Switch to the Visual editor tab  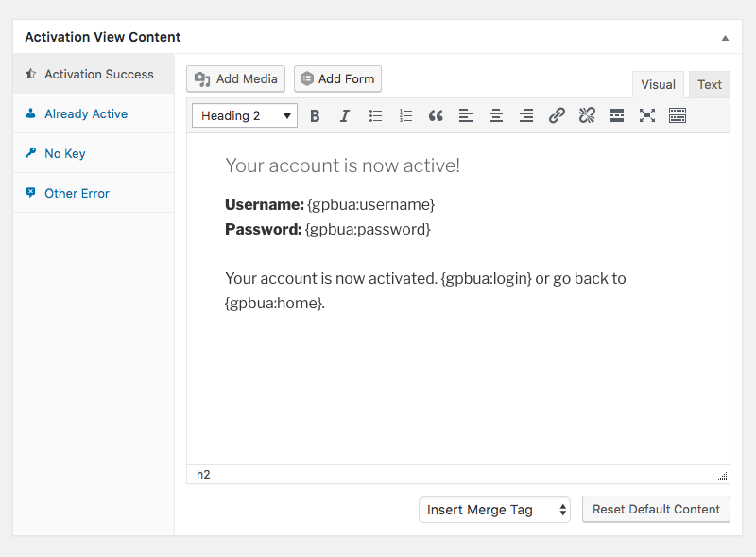pos(658,84)
